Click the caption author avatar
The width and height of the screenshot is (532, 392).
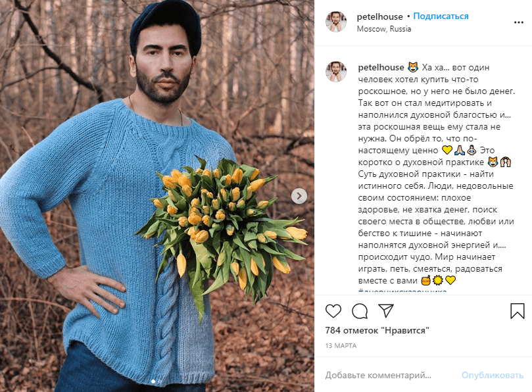tap(336, 72)
